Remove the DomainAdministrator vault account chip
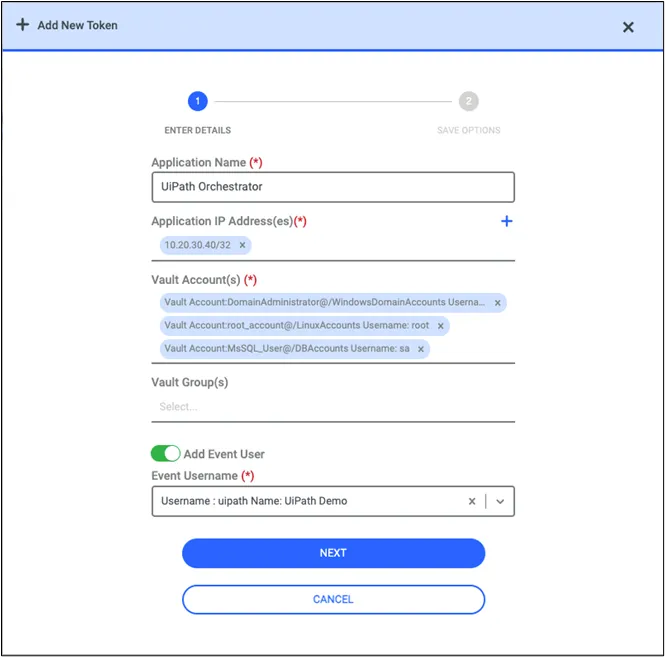The image size is (665, 657). point(497,303)
